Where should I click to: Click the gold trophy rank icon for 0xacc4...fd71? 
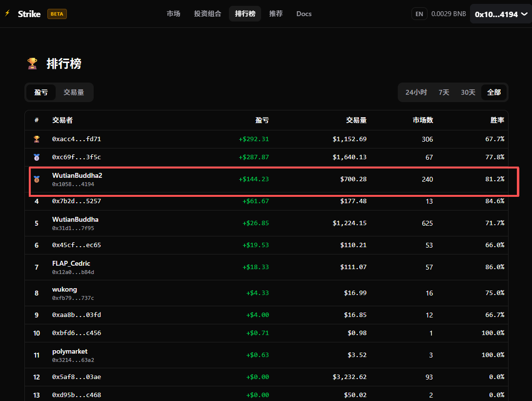37,139
